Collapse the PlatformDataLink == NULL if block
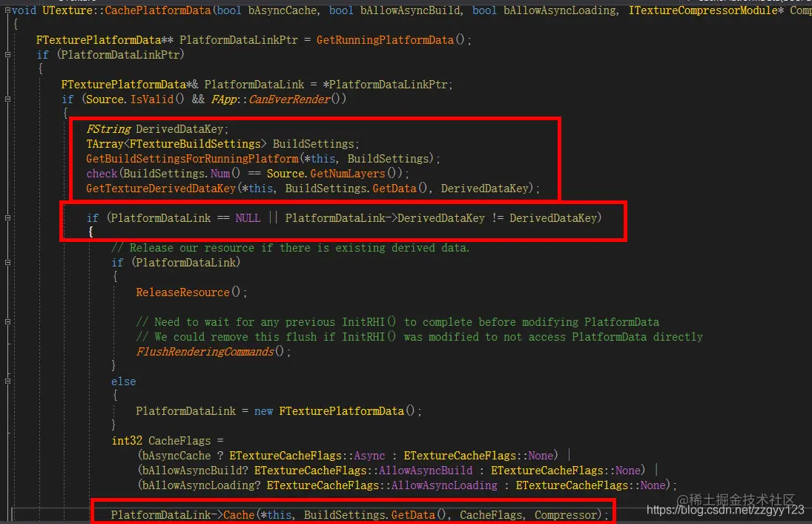The image size is (812, 524). [7, 218]
